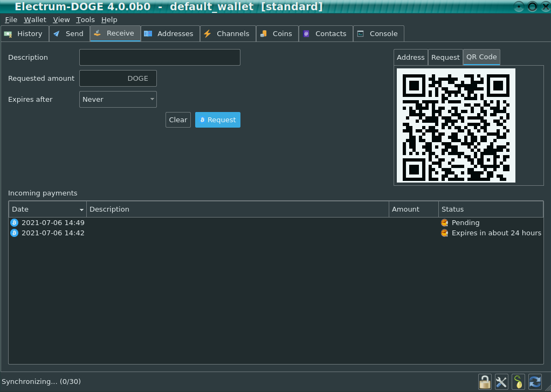
Task: Expand the 'Expires after' Never dropdown
Action: coord(118,99)
